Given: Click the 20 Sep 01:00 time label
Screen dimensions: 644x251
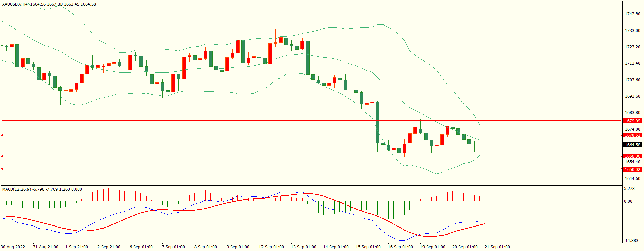Looking at the screenshot, I should coord(465,247).
